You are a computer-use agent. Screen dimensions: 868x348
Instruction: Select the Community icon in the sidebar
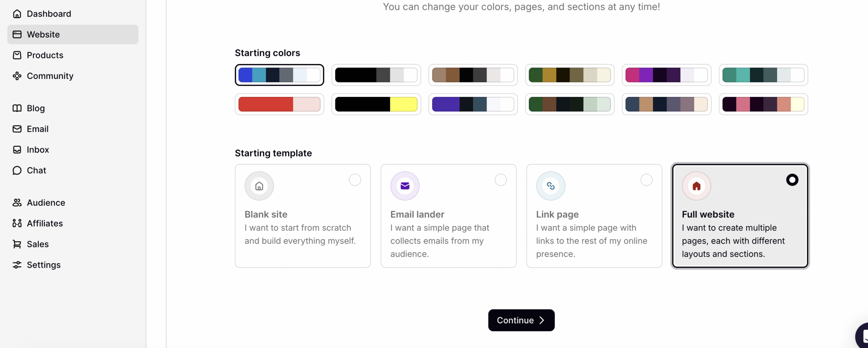coord(17,76)
